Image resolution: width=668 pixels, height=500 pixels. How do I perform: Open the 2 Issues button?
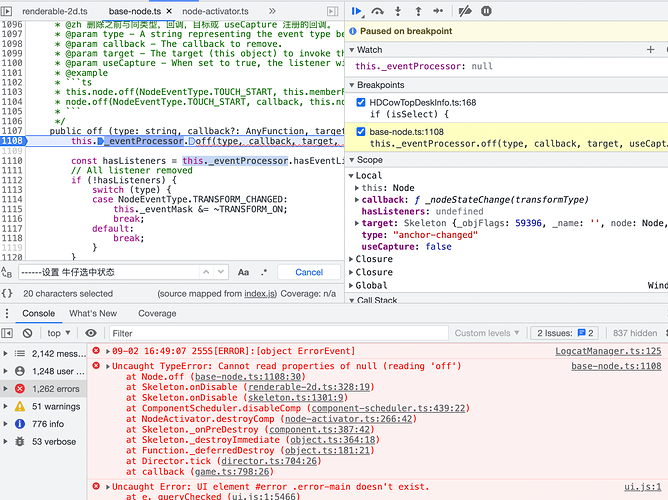click(564, 333)
